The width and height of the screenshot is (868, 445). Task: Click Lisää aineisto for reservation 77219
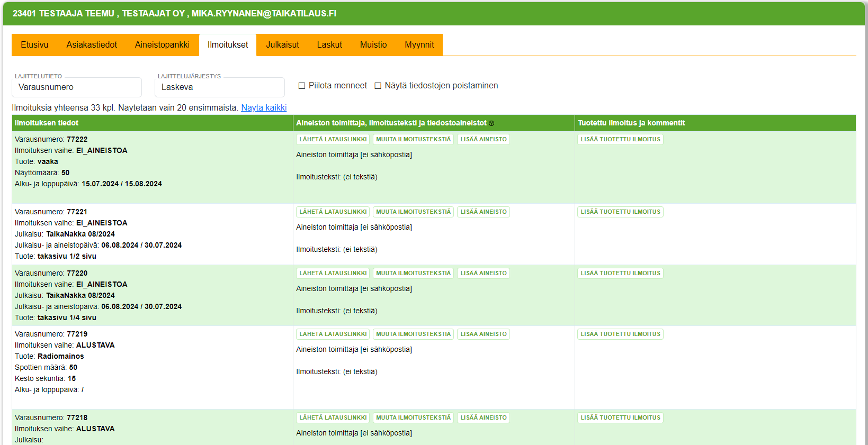(x=484, y=334)
